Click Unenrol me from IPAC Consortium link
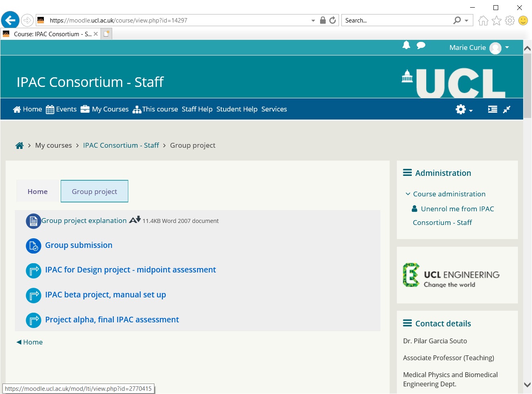Viewport: 532px width, 394px height. coord(453,216)
